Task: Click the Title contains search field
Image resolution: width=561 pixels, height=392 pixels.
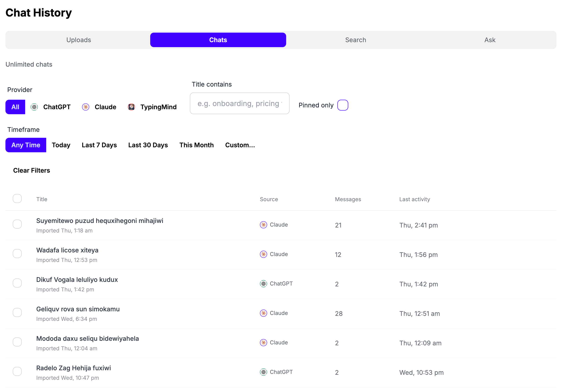Action: [239, 103]
